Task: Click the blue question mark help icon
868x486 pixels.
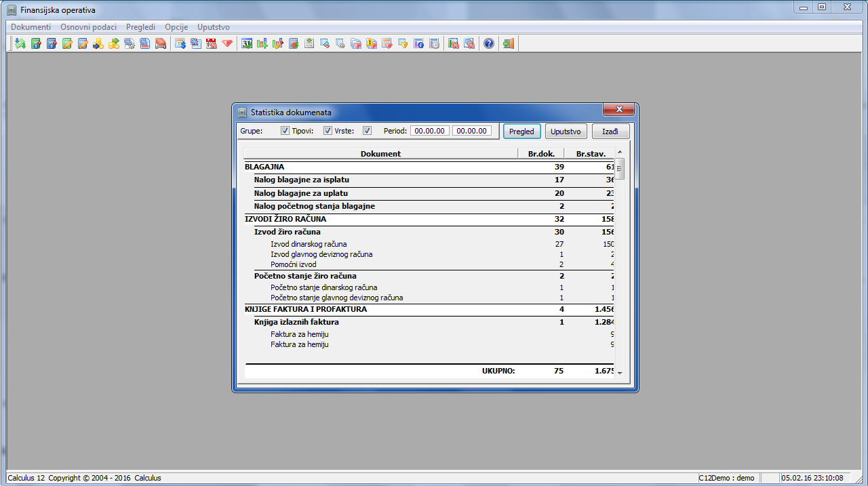Action: pyautogui.click(x=488, y=43)
